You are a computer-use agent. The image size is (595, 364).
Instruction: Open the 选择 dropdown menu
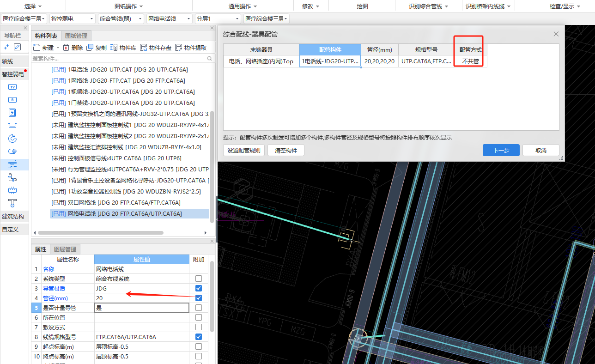pos(33,6)
